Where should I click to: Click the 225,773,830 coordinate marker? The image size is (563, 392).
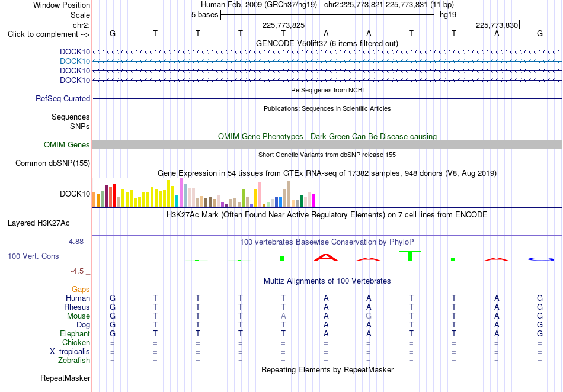497,25
